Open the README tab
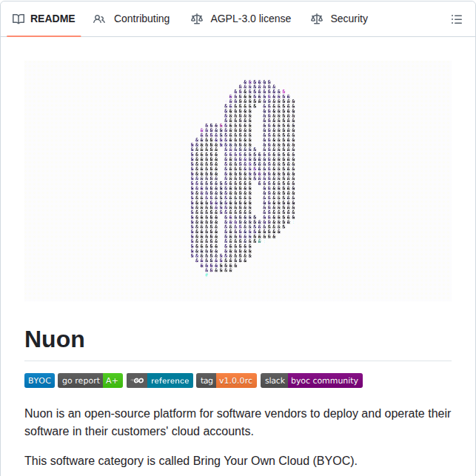Image resolution: width=476 pixels, height=476 pixels. (44, 19)
